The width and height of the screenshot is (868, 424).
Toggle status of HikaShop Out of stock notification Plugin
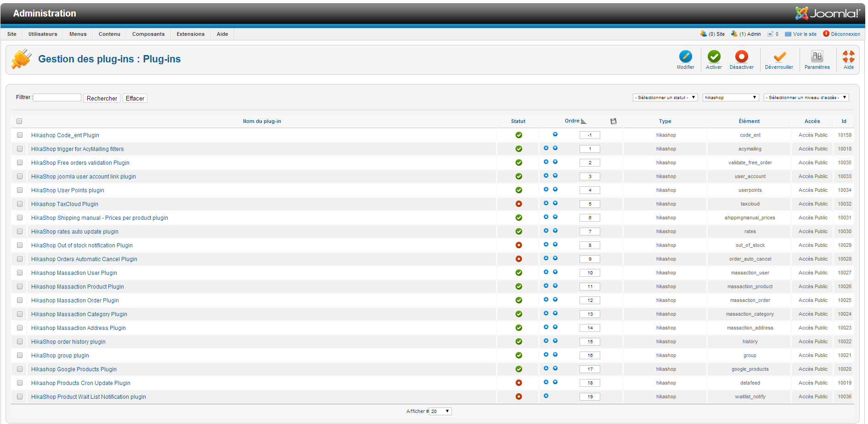point(519,245)
